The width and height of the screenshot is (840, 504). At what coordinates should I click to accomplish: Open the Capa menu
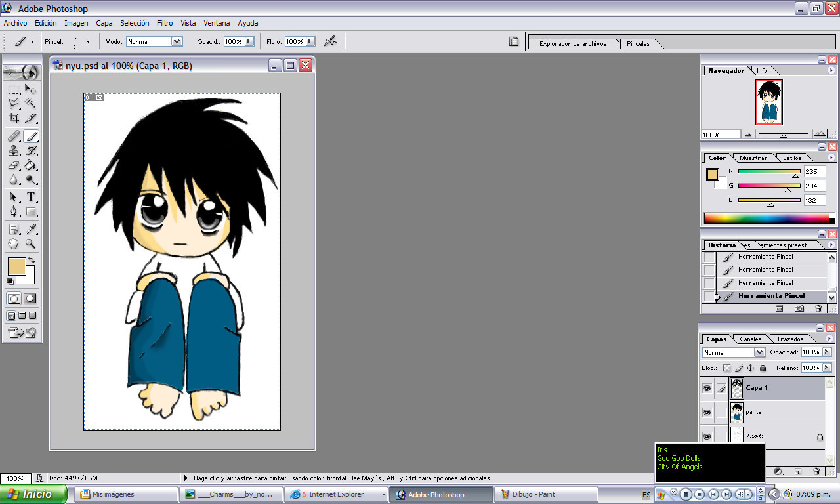coord(104,23)
